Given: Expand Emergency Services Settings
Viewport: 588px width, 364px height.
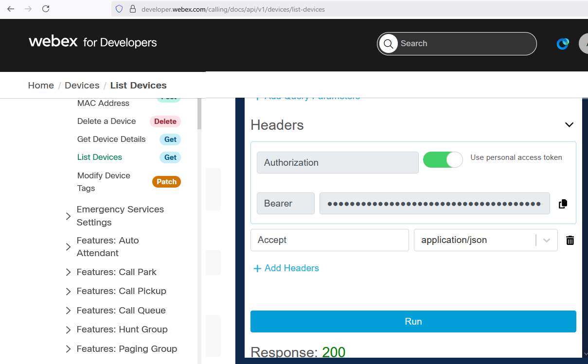Looking at the screenshot, I should pos(69,216).
